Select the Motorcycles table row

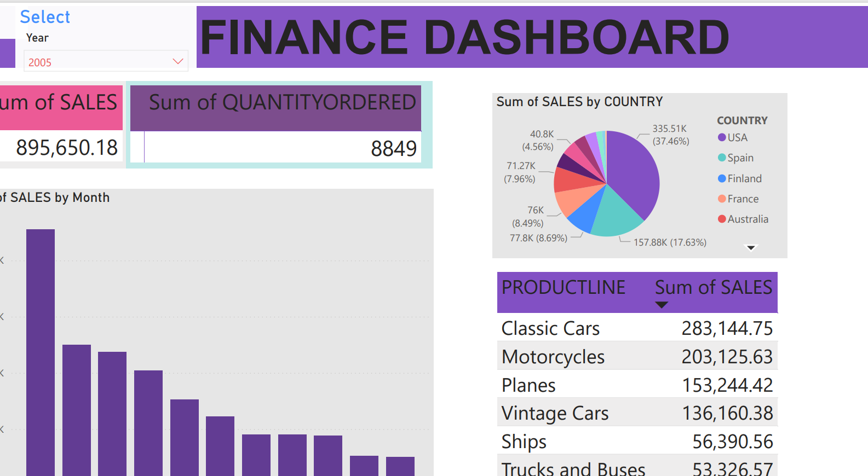(x=553, y=357)
